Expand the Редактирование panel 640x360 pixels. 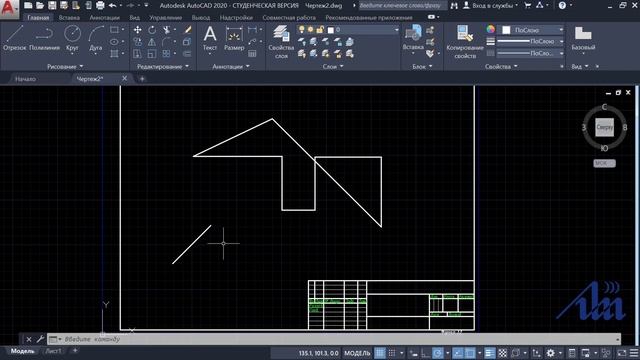163,67
